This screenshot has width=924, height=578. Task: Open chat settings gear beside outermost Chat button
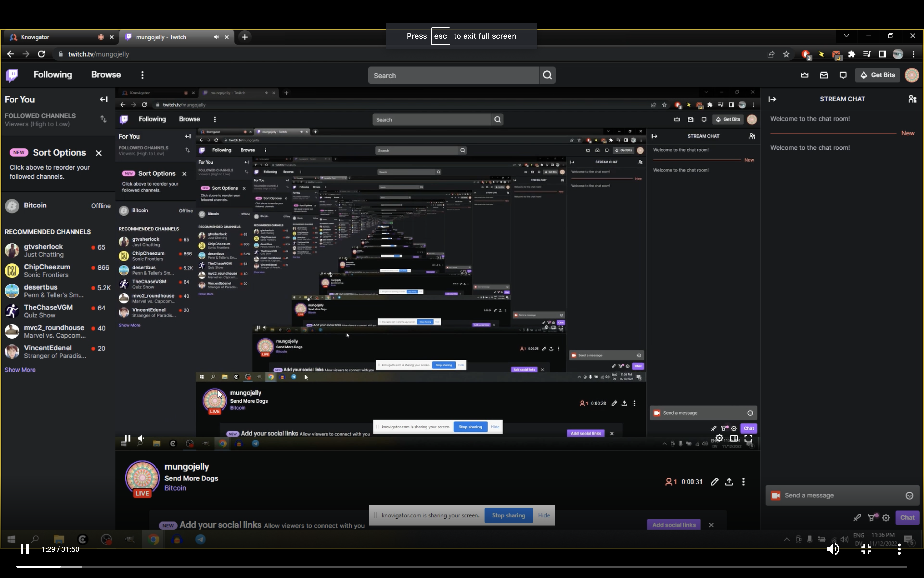point(886,518)
